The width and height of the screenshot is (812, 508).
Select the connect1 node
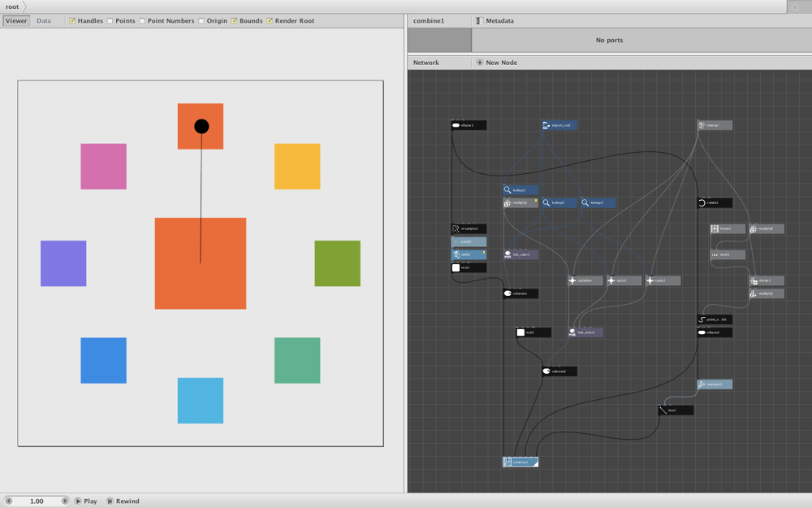(715, 384)
